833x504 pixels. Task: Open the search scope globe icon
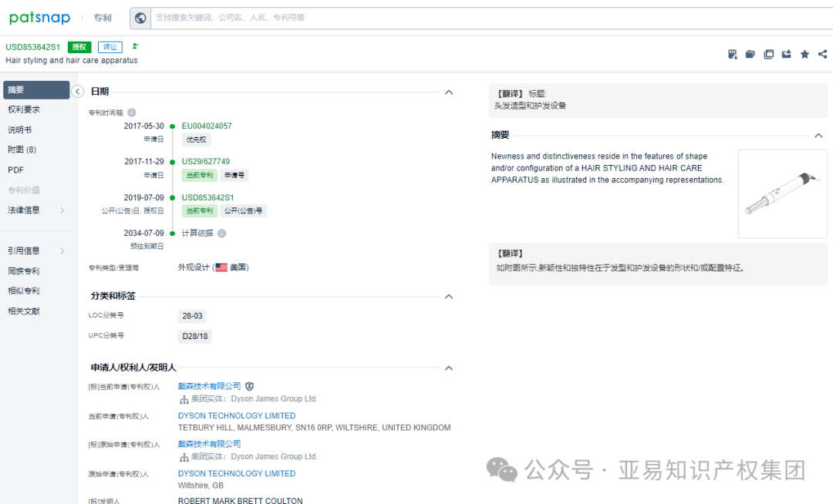tap(140, 18)
